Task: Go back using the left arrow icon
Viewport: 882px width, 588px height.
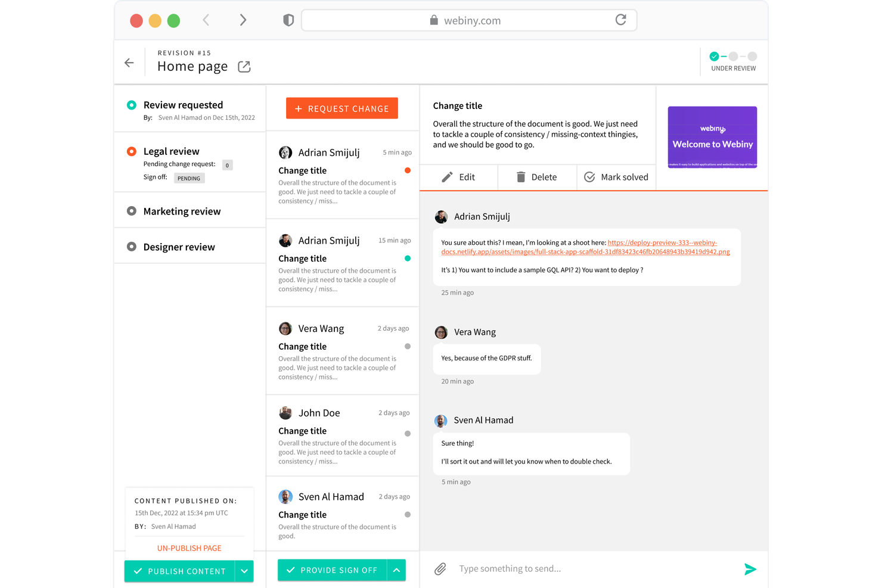Action: click(129, 62)
